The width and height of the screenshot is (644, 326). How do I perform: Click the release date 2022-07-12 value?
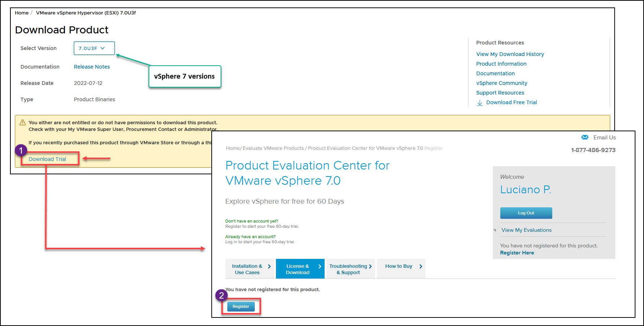click(x=88, y=83)
